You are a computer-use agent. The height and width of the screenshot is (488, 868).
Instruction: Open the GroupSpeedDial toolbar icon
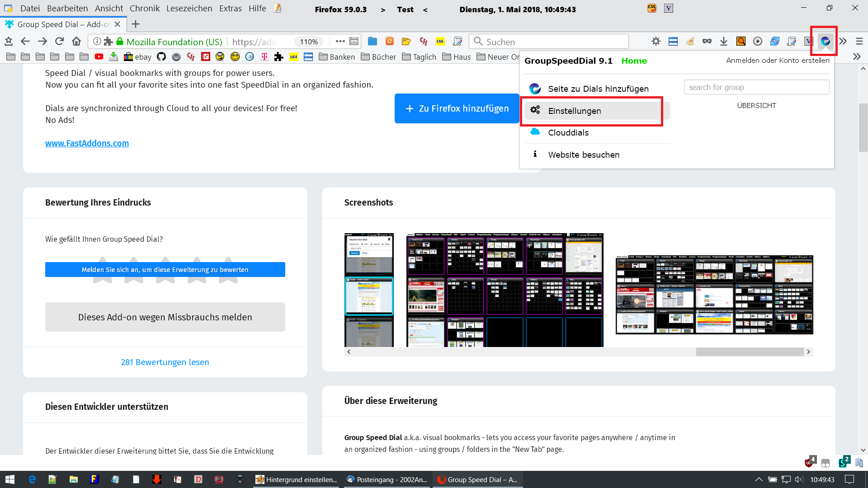click(825, 41)
